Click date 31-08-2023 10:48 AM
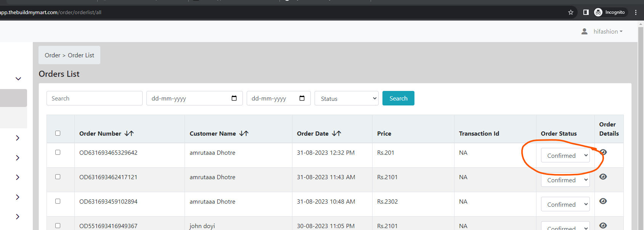644x230 pixels. [326, 201]
